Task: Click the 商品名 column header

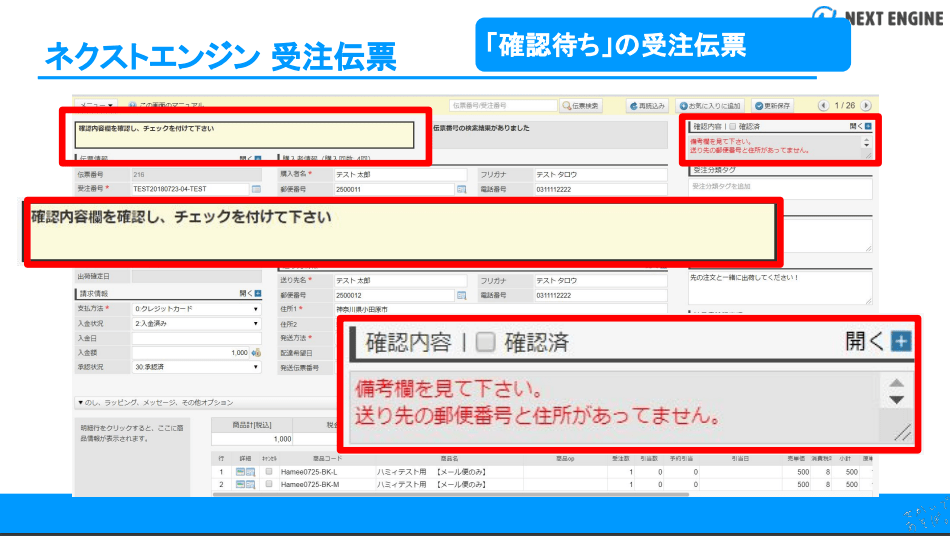Action: (449, 458)
